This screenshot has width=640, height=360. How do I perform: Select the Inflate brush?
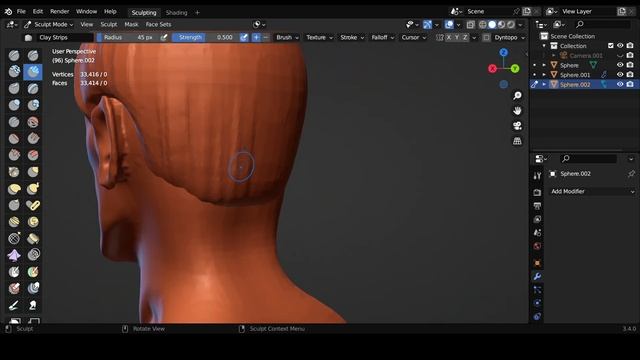[14, 105]
